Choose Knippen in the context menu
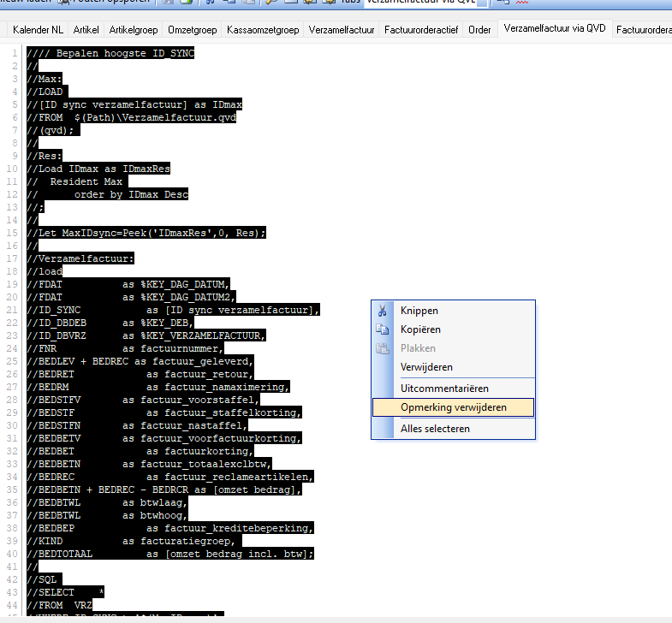The width and height of the screenshot is (672, 623). (454, 311)
